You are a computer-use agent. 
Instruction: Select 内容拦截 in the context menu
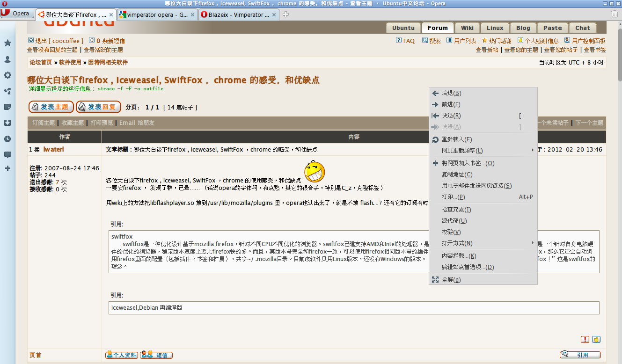tap(483, 256)
